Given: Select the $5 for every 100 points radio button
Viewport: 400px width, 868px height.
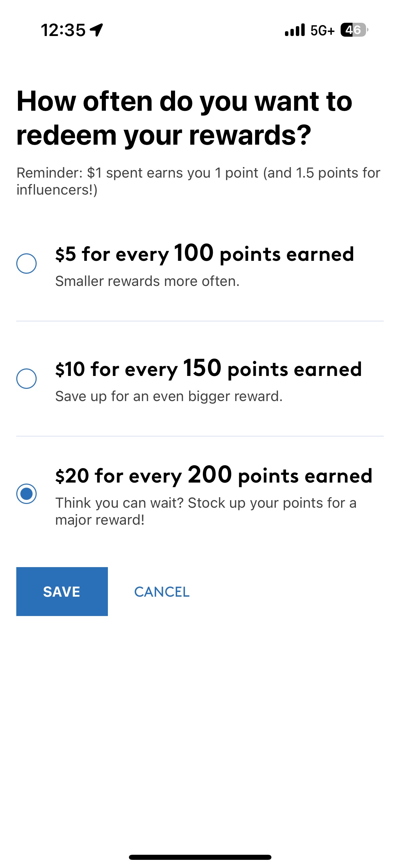Looking at the screenshot, I should click(x=26, y=264).
